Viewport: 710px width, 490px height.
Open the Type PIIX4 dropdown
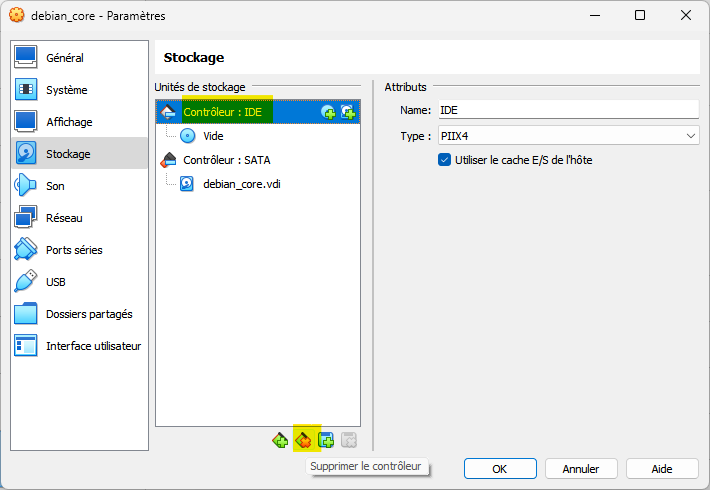569,136
